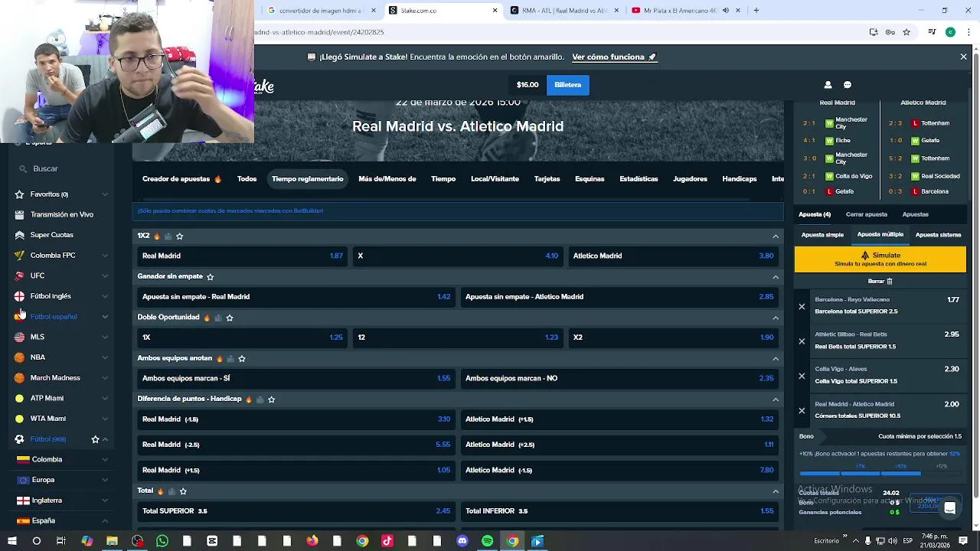Viewport: 980px width, 551px height.
Task: Favorite the Diferencia de puntos - Handicap market
Action: (x=271, y=399)
